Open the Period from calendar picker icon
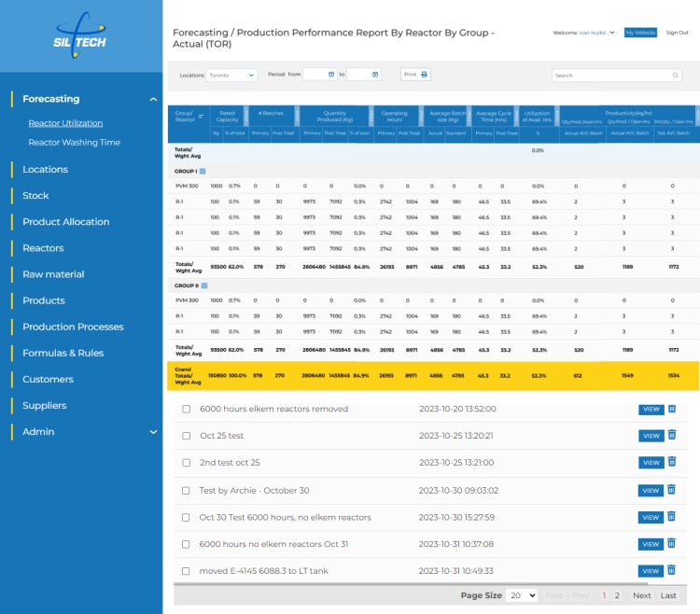The width and height of the screenshot is (700, 614). (x=331, y=75)
